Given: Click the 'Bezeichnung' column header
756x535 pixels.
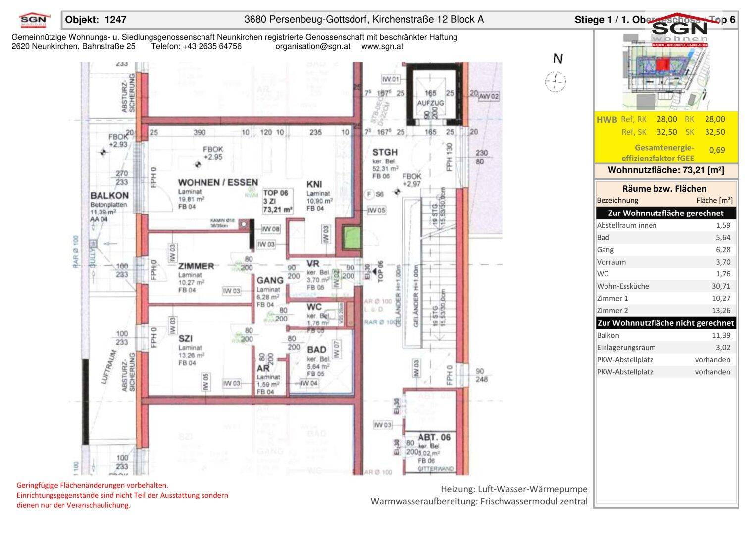Looking at the screenshot, I should coord(617,200).
